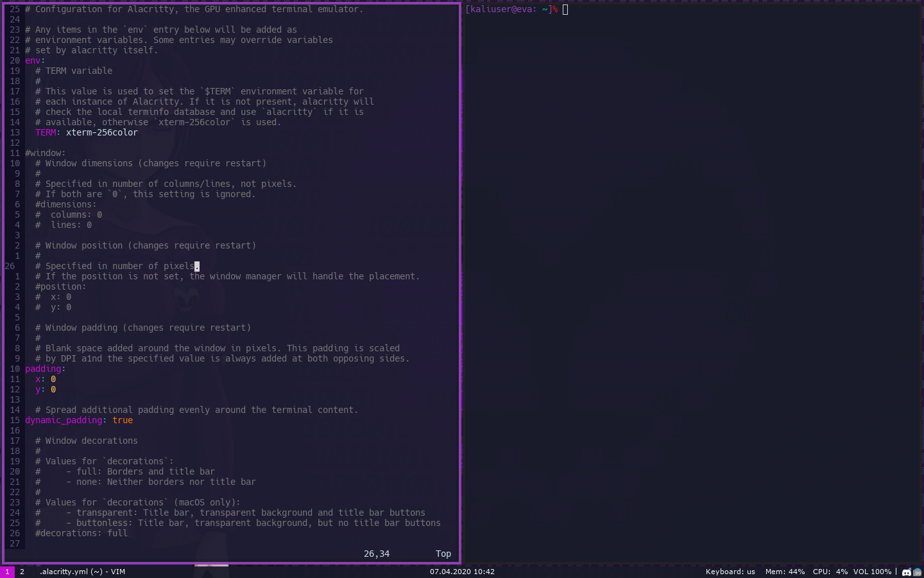Image resolution: width=924 pixels, height=578 pixels.
Task: Click the Top position indicator in vim statusline
Action: pos(443,553)
